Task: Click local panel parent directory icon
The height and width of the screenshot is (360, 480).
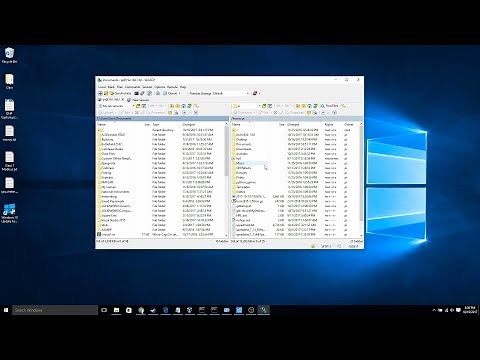Action: pyautogui.click(x=172, y=106)
